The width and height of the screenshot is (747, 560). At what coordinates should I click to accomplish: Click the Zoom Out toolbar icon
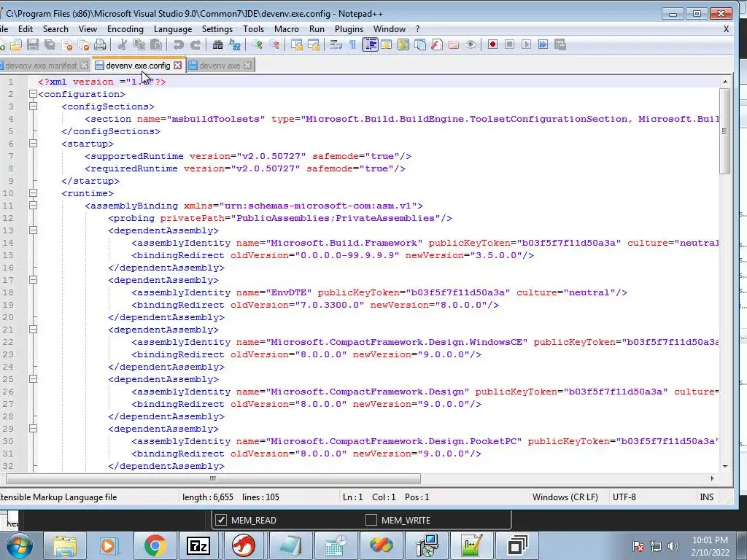click(x=274, y=44)
